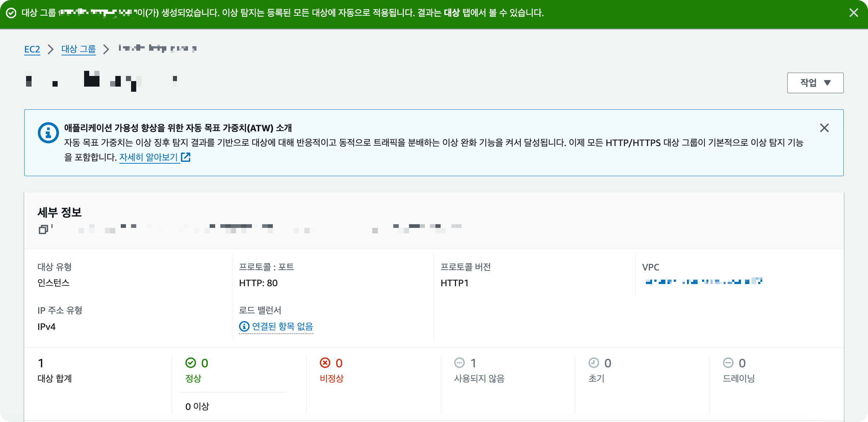This screenshot has height=422, width=868.
Task: Open the blurred VPC ID link
Action: click(x=704, y=281)
